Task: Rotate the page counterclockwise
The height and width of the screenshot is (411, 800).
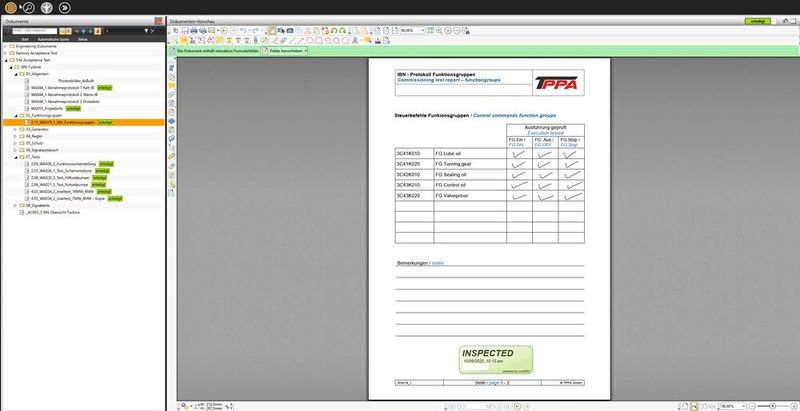Action: click(334, 31)
